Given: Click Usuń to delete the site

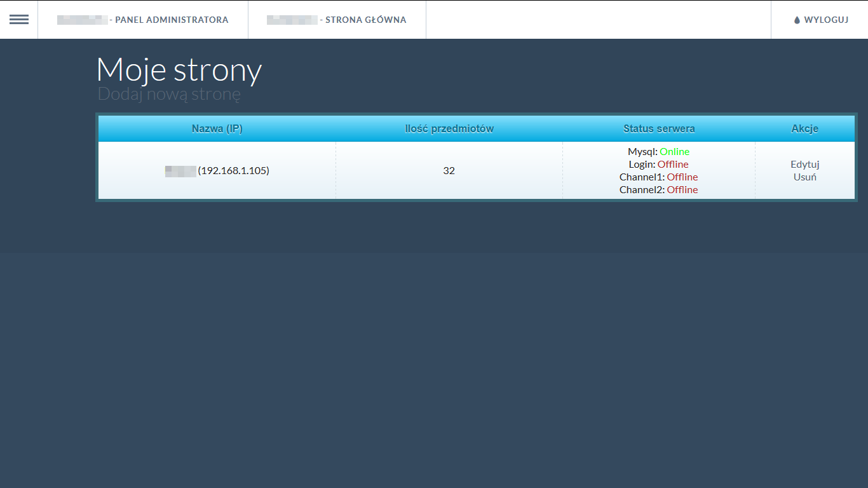Looking at the screenshot, I should click(x=805, y=177).
